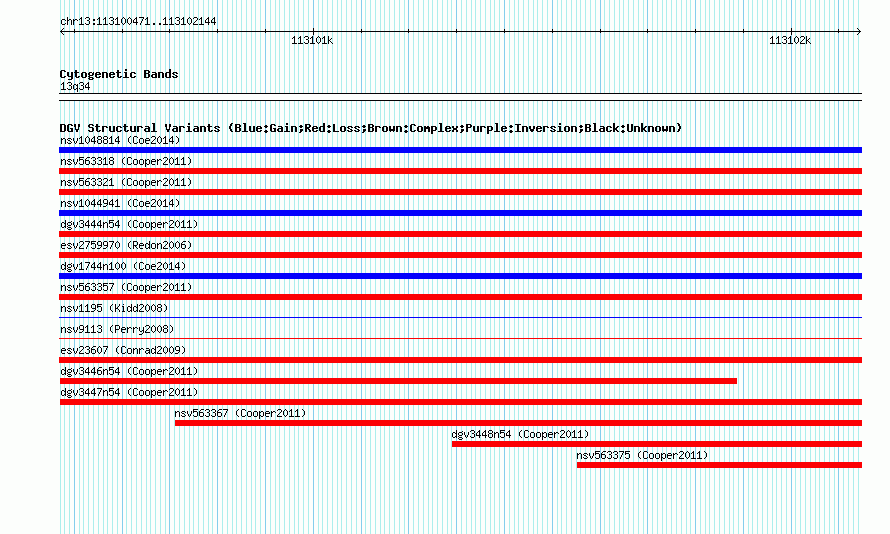The height and width of the screenshot is (534, 890).
Task: Select the blue bar for dgv1744n100
Action: tap(460, 276)
